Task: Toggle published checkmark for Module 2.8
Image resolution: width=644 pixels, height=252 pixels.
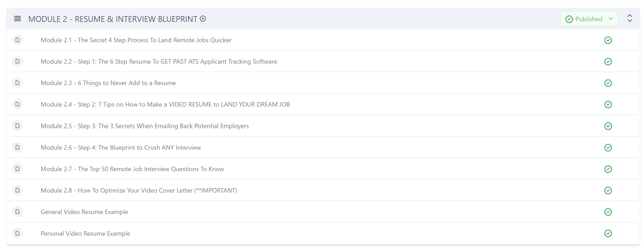Action: coord(608,190)
